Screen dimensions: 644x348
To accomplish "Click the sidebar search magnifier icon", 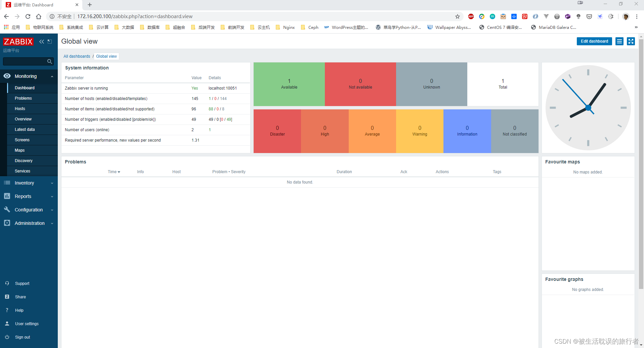I will [x=50, y=61].
